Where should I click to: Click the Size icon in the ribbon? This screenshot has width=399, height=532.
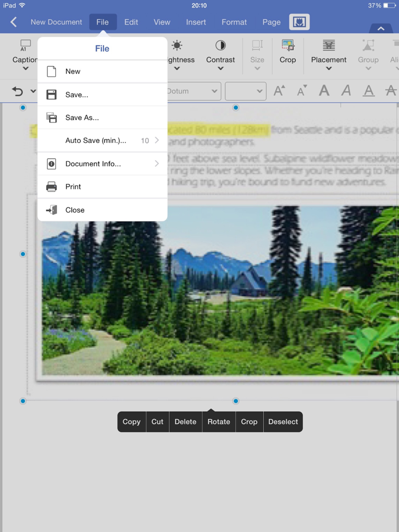tap(257, 45)
